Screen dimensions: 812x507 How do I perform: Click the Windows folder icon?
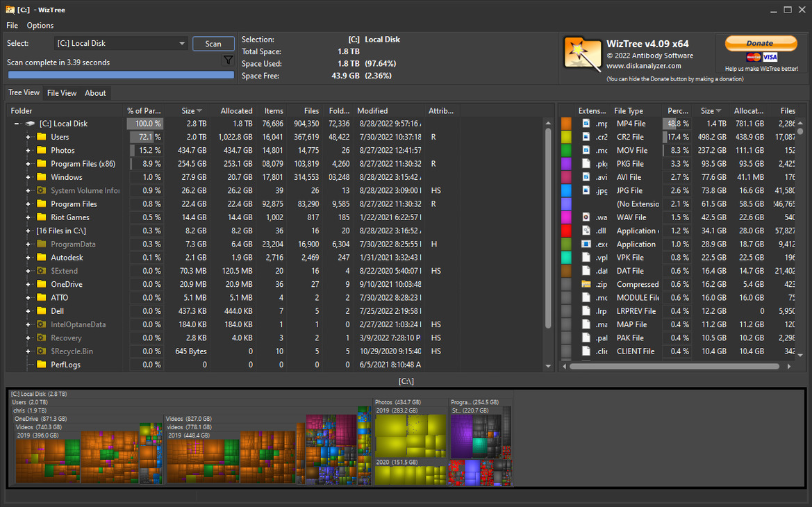pos(42,177)
